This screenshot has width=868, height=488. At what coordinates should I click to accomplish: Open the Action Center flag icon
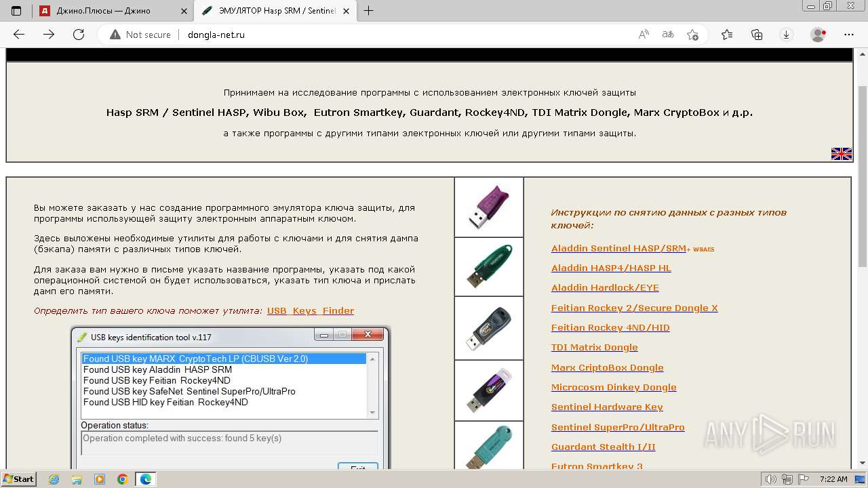pos(803,479)
